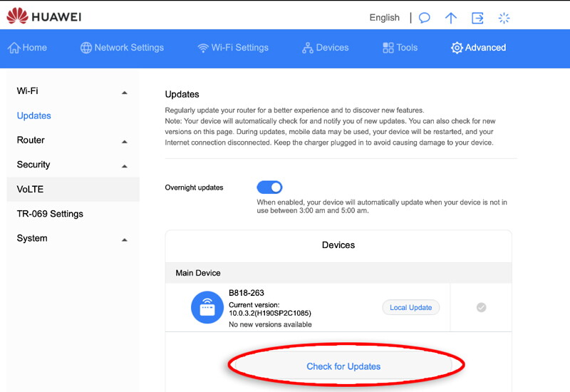570x392 pixels.
Task: Click the house icon beside Home
Action: point(14,48)
